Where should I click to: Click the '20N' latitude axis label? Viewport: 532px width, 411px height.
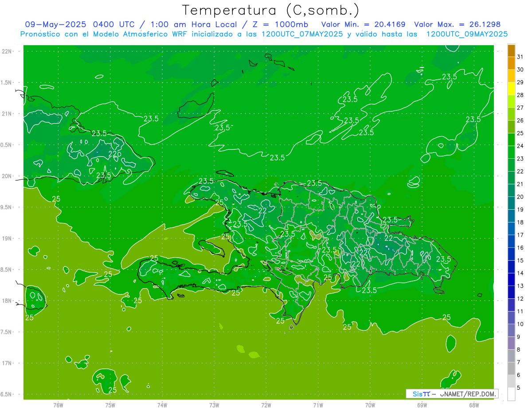pos(8,176)
